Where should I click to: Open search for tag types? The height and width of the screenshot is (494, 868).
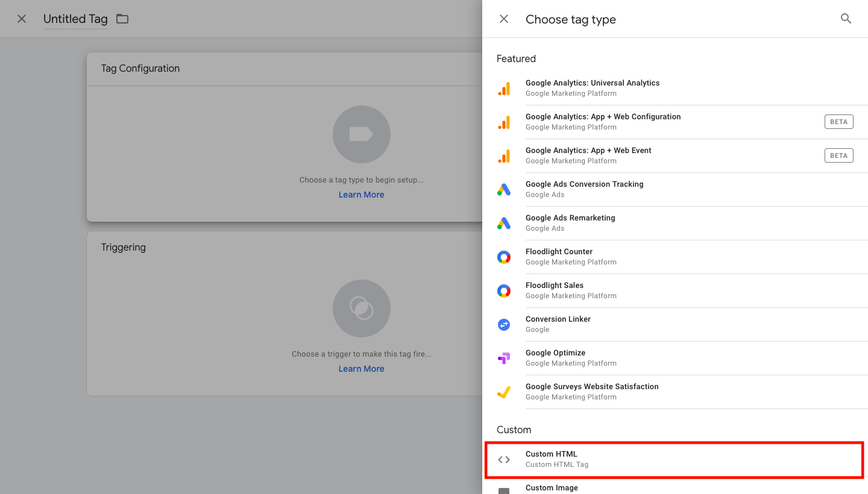(x=846, y=19)
